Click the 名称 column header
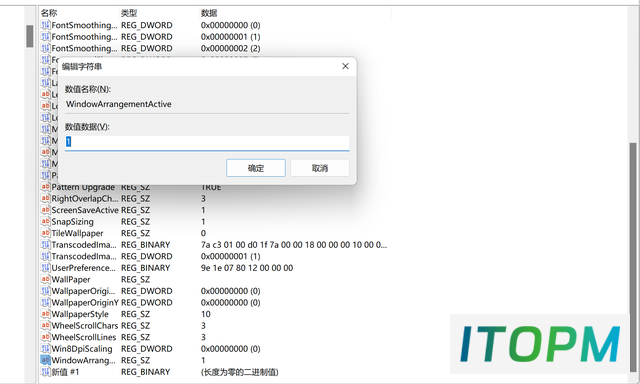Screen dimensions: 640x384 (49, 13)
